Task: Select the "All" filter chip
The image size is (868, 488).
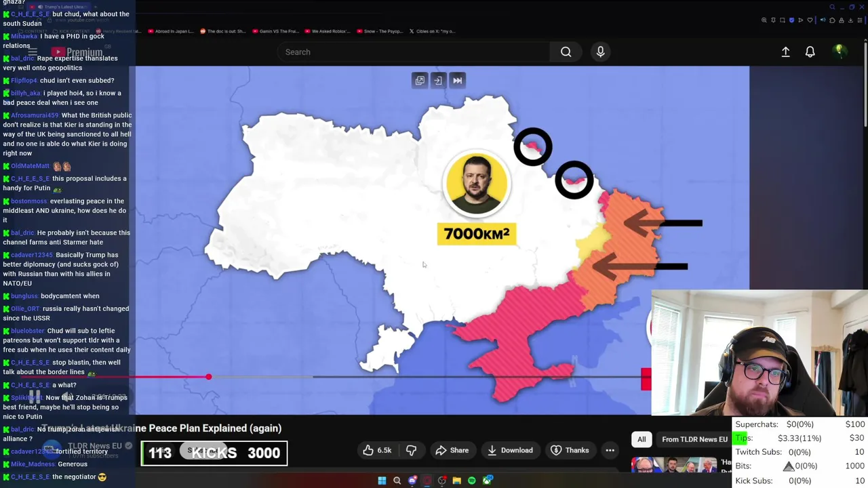Action: pyautogui.click(x=642, y=439)
